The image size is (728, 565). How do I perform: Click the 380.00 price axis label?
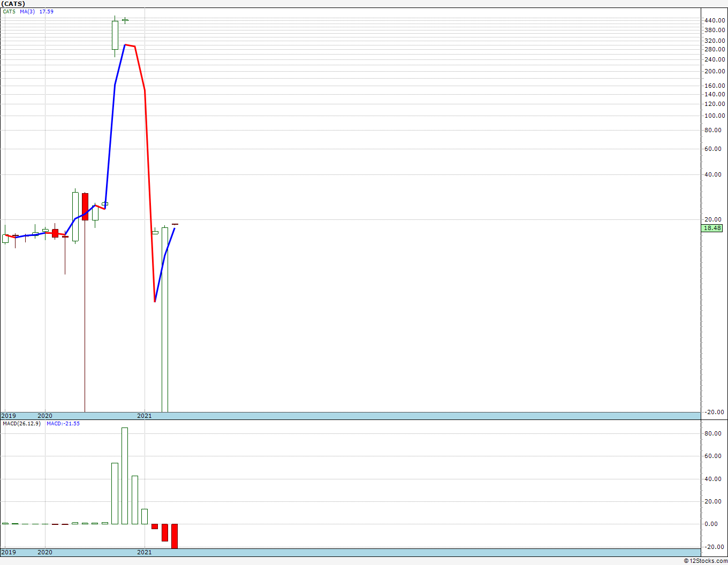point(715,30)
